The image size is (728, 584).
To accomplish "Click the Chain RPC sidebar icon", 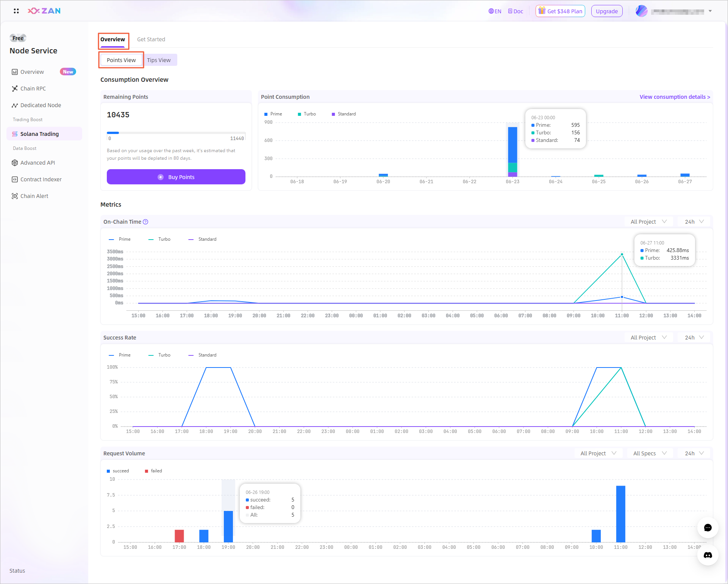I will pos(15,89).
